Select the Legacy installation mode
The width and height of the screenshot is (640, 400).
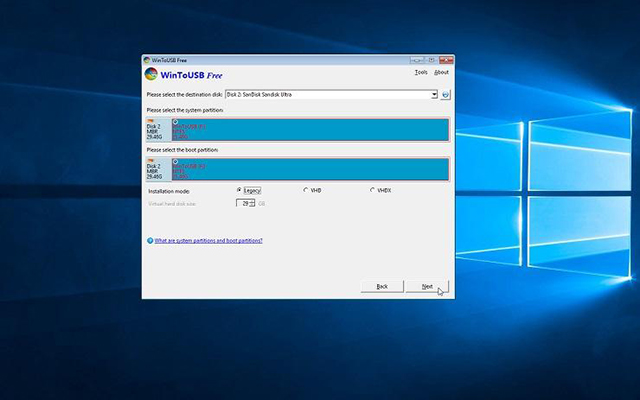pyautogui.click(x=239, y=190)
